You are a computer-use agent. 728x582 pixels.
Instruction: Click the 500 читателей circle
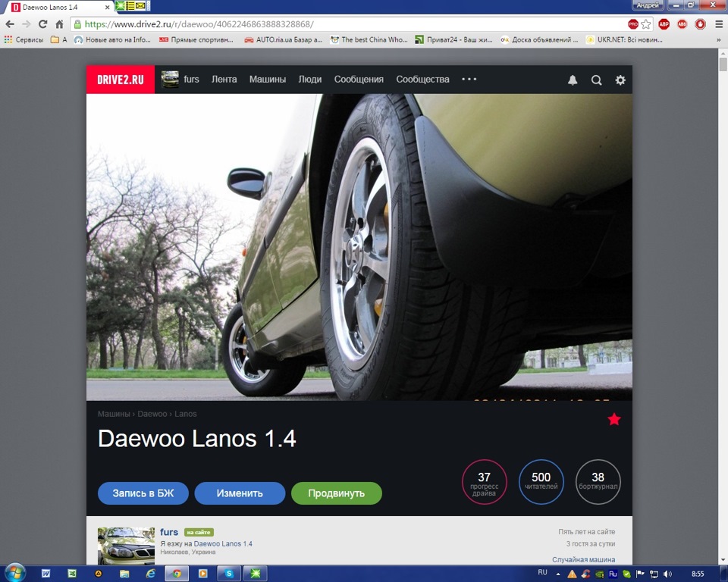pos(541,482)
